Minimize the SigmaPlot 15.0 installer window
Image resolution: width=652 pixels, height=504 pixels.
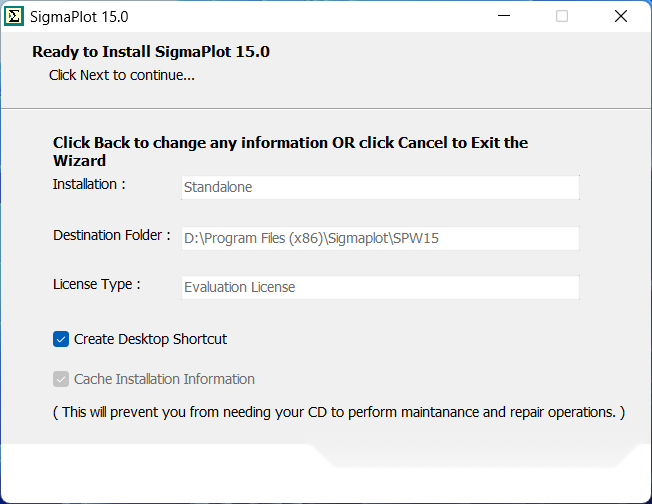click(x=504, y=16)
